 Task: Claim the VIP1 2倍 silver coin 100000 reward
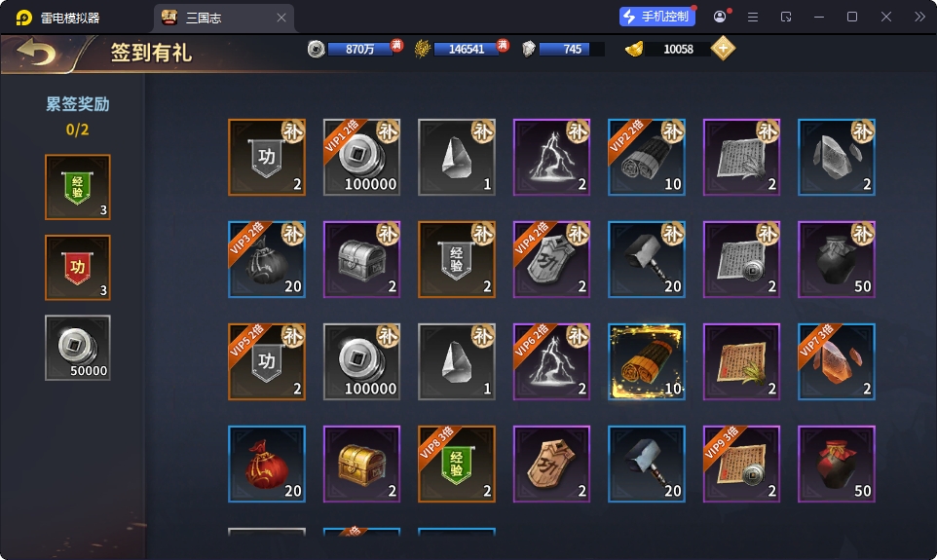click(x=361, y=157)
